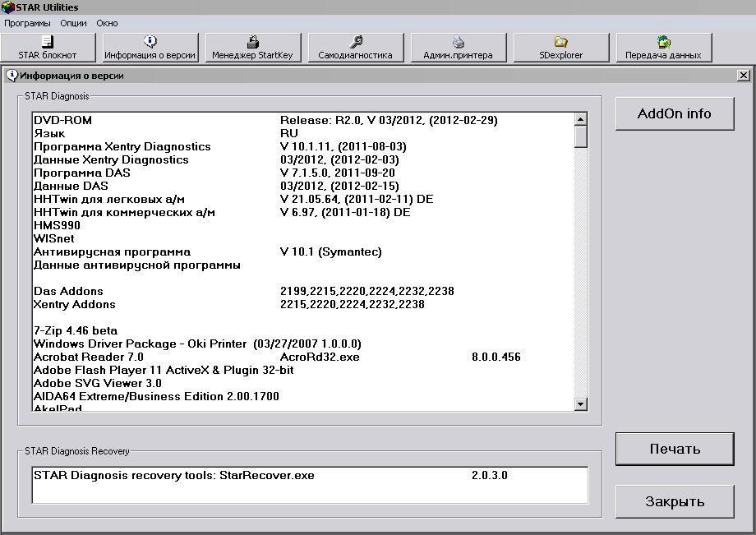Select the Антивирусная программа row
The height and width of the screenshot is (535, 756).
pos(304,251)
